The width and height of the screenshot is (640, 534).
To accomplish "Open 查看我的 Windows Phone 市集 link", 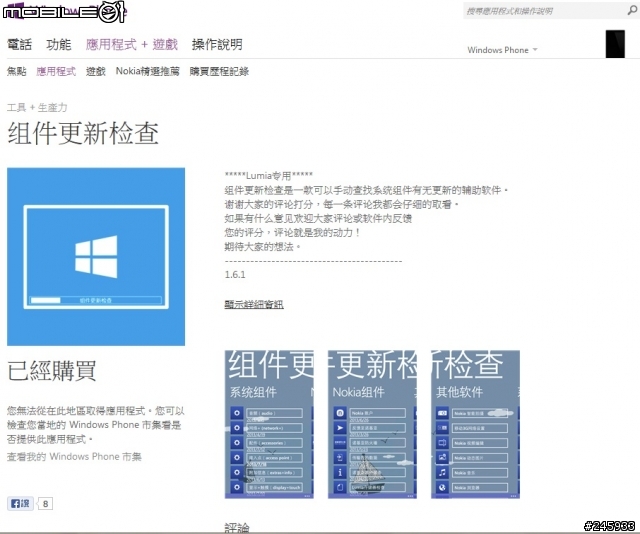I will (74, 456).
